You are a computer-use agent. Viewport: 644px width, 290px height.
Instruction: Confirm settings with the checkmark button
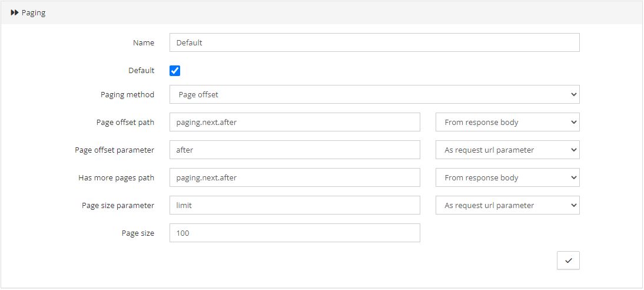569,261
